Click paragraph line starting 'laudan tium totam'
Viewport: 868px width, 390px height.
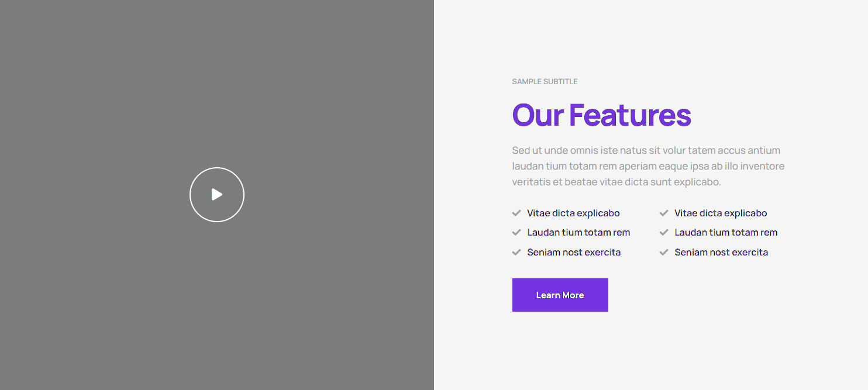(648, 166)
